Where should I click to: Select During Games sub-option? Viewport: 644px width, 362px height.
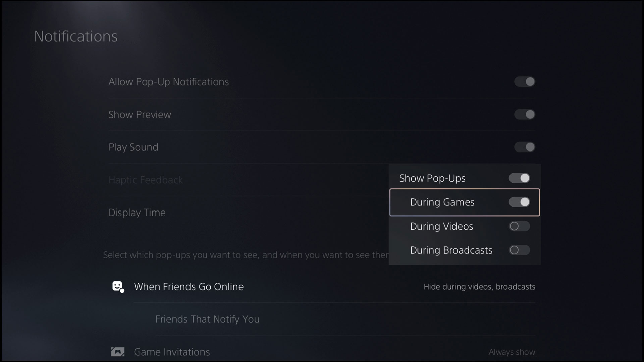coord(465,202)
